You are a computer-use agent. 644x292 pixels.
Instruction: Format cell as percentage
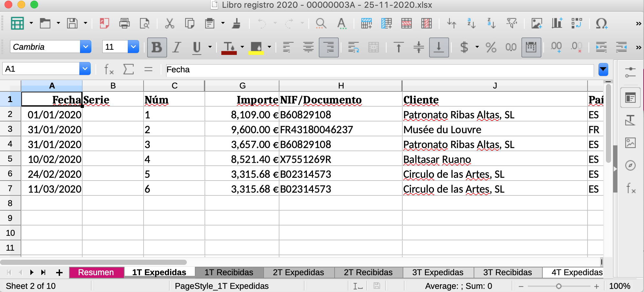[491, 47]
